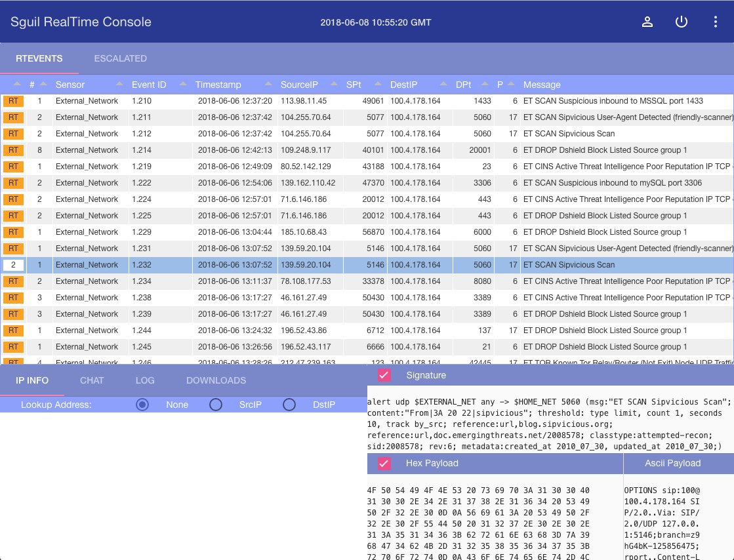Image resolution: width=734 pixels, height=560 pixels.
Task: Sort by the Event ID column arrow
Action: [x=183, y=84]
